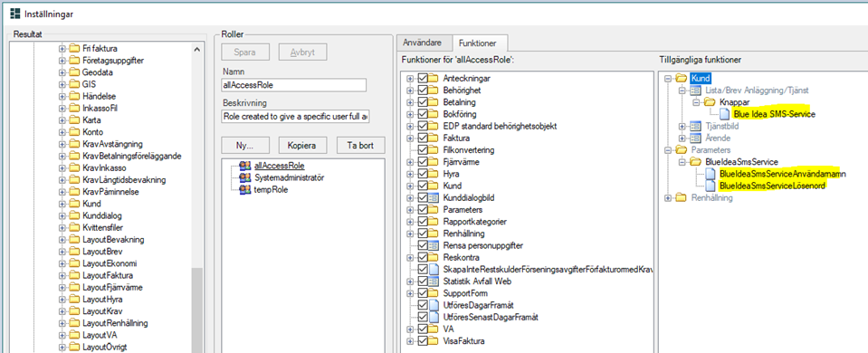Screen dimensions: 868x353
Task: Uncheck the Anteckningar function checkbox
Action: [x=423, y=79]
